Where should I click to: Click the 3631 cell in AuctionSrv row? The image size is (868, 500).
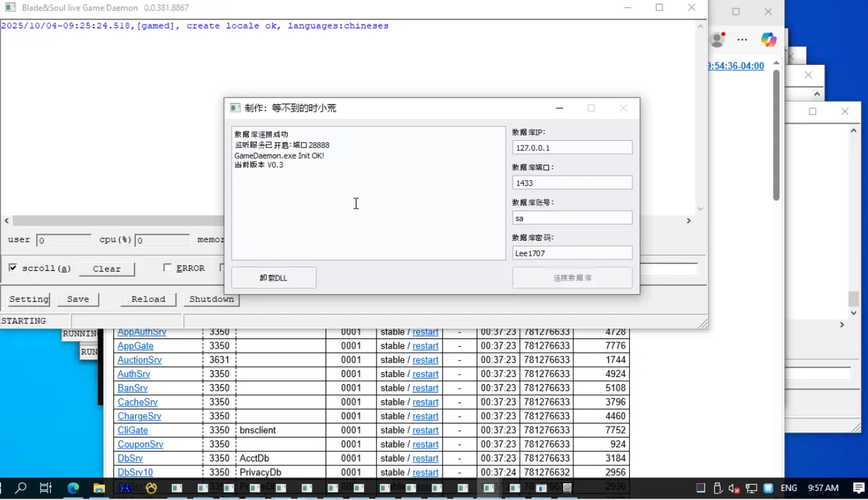(219, 360)
